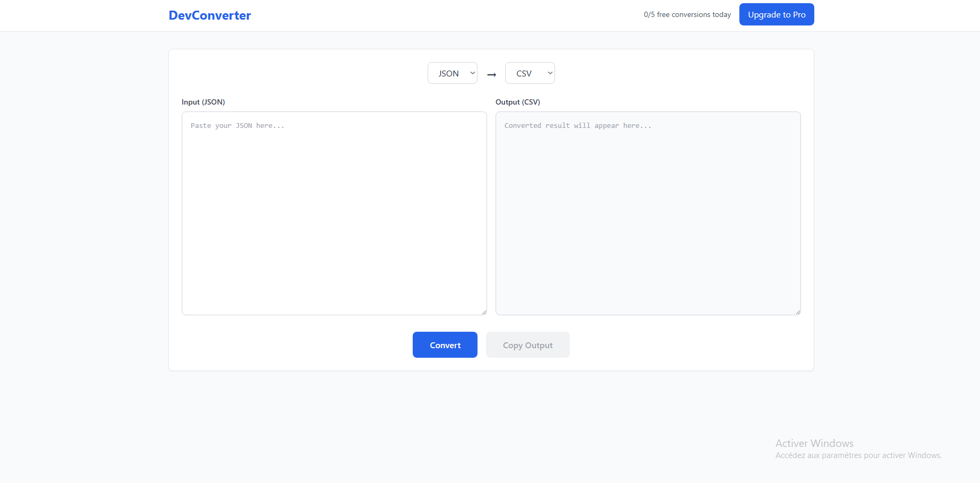980x483 pixels.
Task: Click the 0/5 free conversions counter
Action: click(x=687, y=14)
